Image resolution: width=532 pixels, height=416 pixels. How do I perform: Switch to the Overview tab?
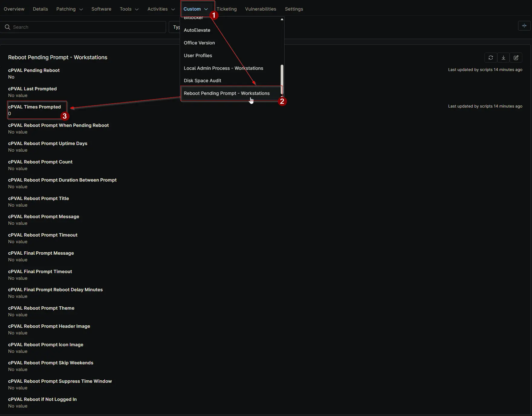tap(14, 9)
